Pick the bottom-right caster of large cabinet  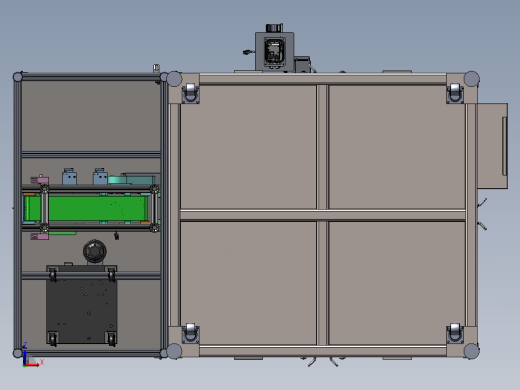[x=455, y=333]
